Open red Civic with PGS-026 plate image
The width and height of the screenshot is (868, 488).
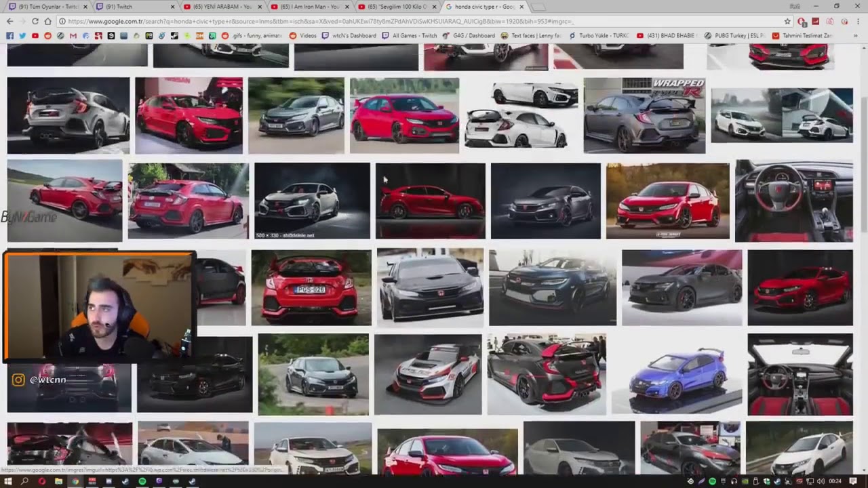click(x=311, y=287)
